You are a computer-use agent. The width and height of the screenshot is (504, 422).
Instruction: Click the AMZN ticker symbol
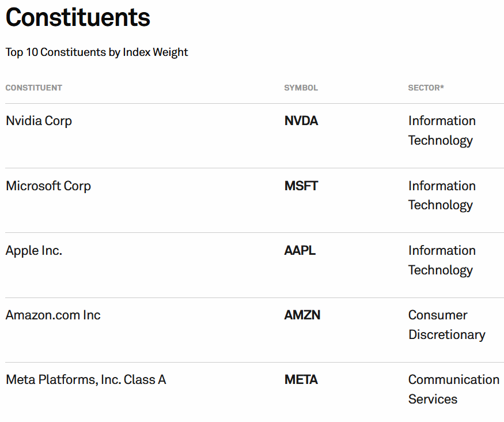click(302, 315)
